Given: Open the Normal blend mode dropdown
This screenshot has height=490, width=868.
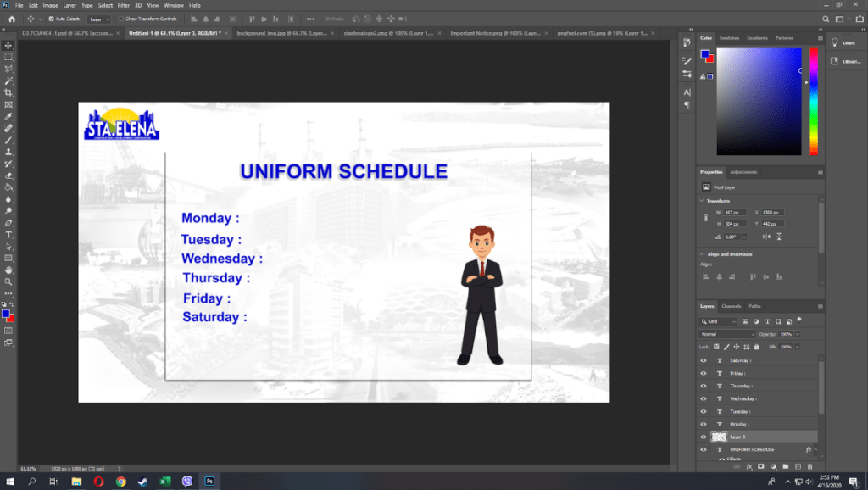Looking at the screenshot, I should 727,334.
